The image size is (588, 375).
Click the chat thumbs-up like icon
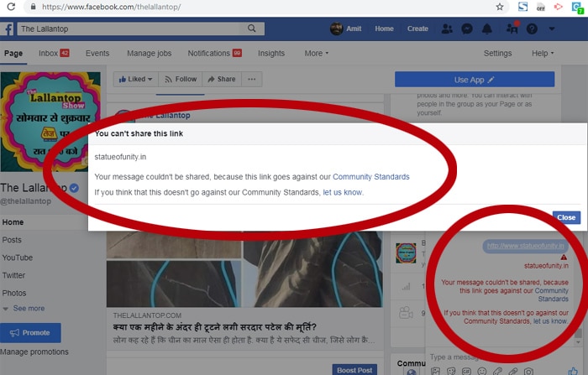[573, 372]
